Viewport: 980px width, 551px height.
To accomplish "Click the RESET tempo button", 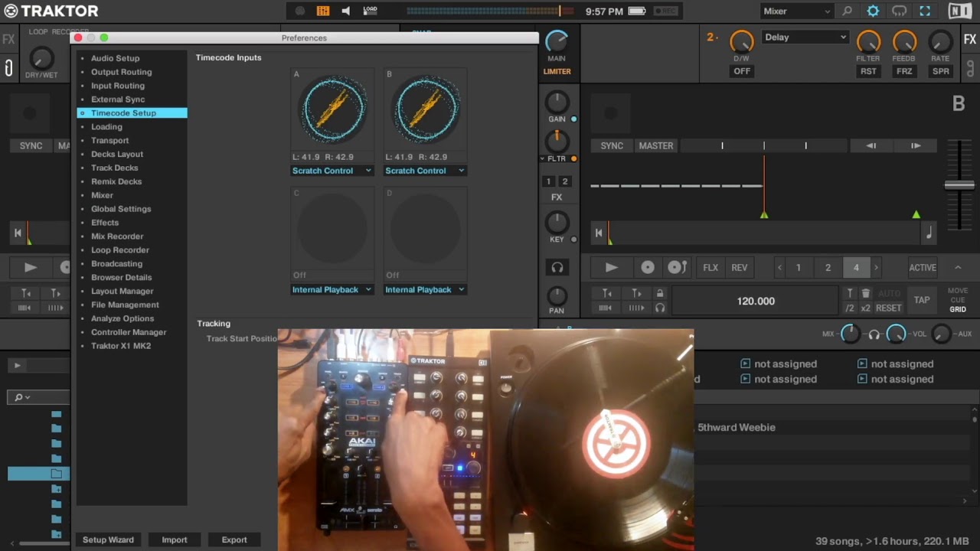I will [x=889, y=308].
